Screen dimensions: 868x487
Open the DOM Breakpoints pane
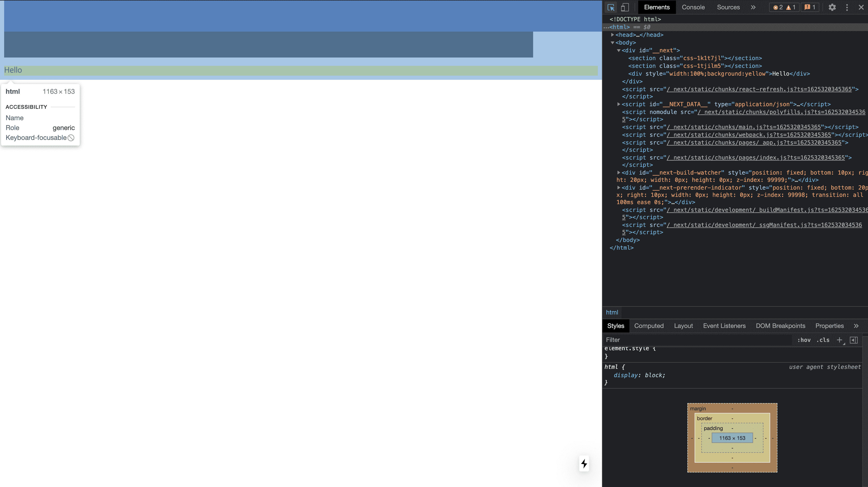click(x=780, y=326)
